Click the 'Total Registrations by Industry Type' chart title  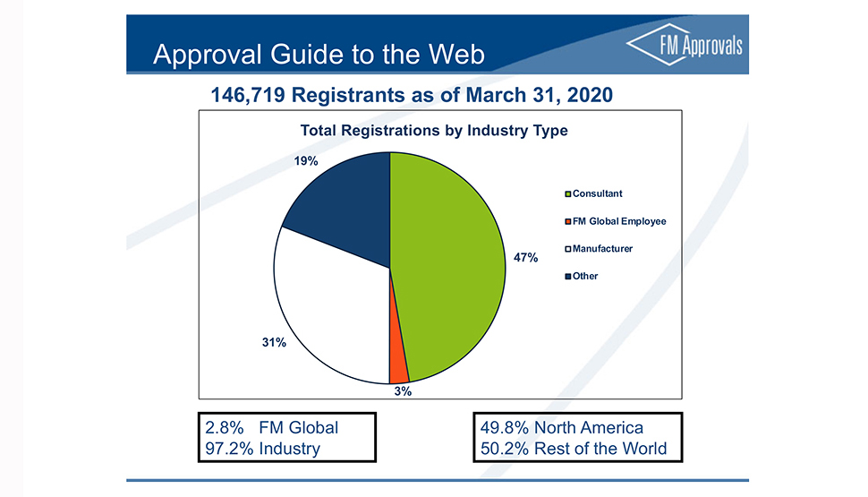[x=434, y=131]
